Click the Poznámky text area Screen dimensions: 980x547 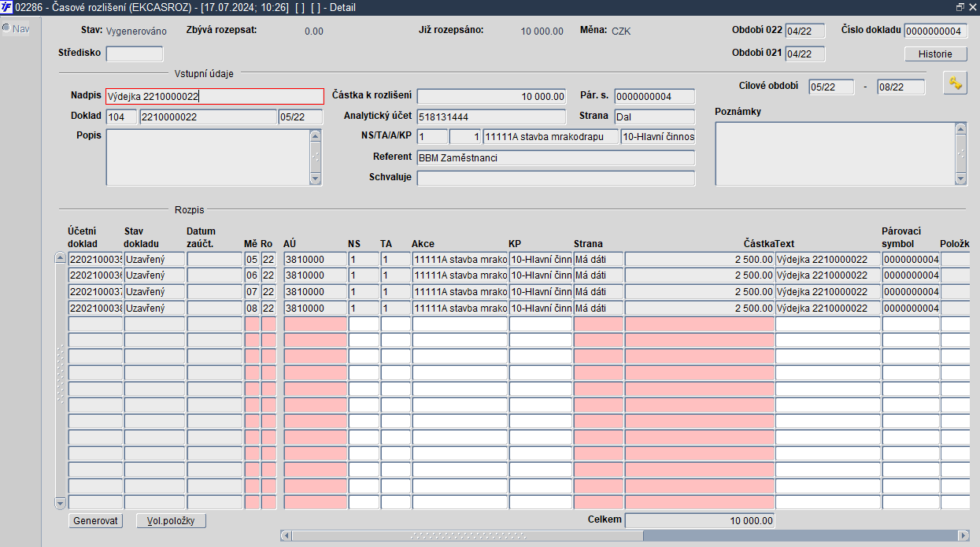pos(834,153)
